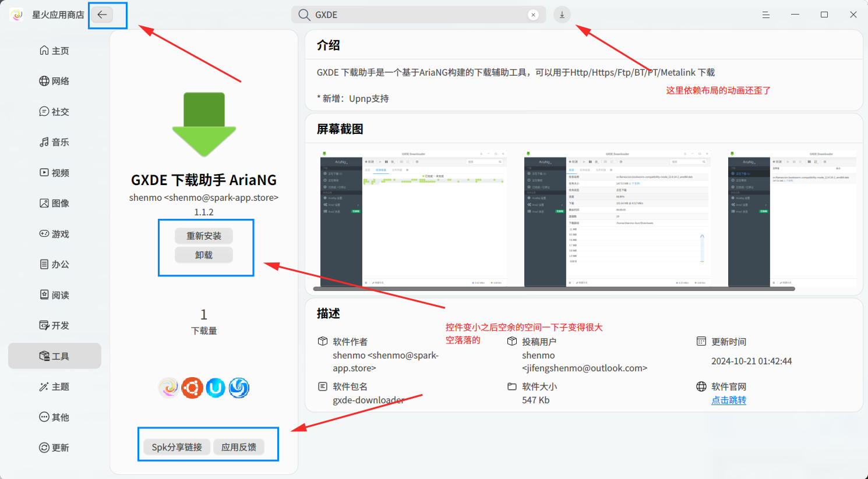Click the Ubuntu distribution badge icon
This screenshot has height=479, width=868.
pyautogui.click(x=192, y=388)
